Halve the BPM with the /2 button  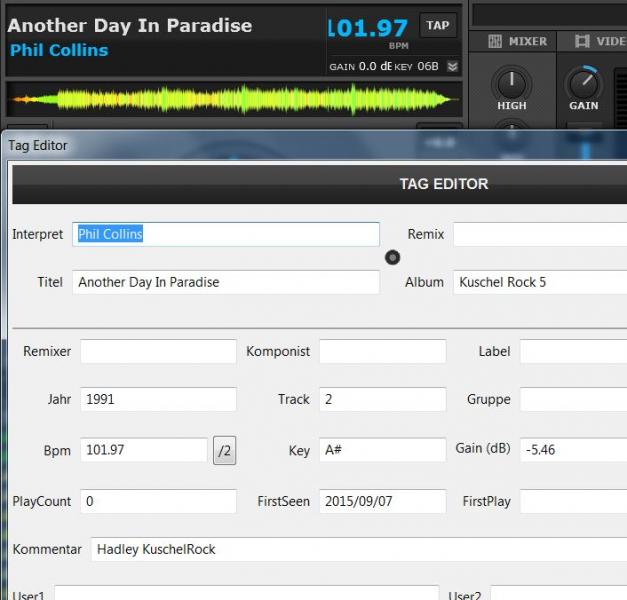click(x=224, y=450)
